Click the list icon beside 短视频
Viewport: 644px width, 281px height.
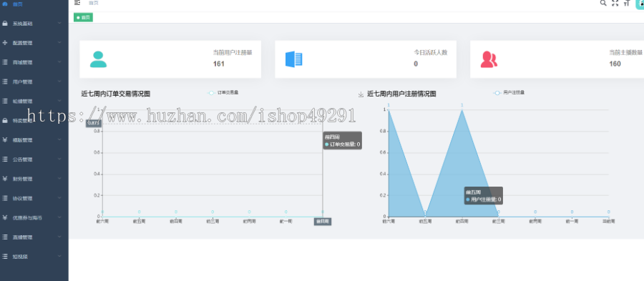point(5,257)
